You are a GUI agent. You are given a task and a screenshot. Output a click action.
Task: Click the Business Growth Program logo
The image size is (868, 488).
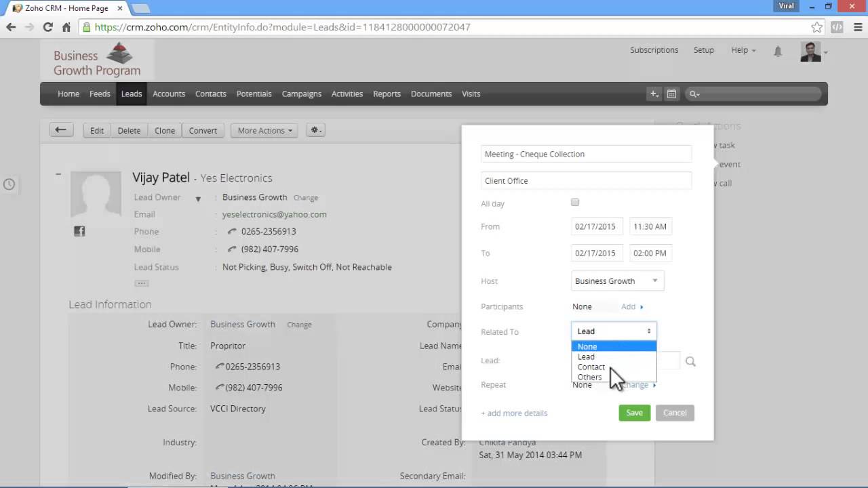click(x=97, y=60)
